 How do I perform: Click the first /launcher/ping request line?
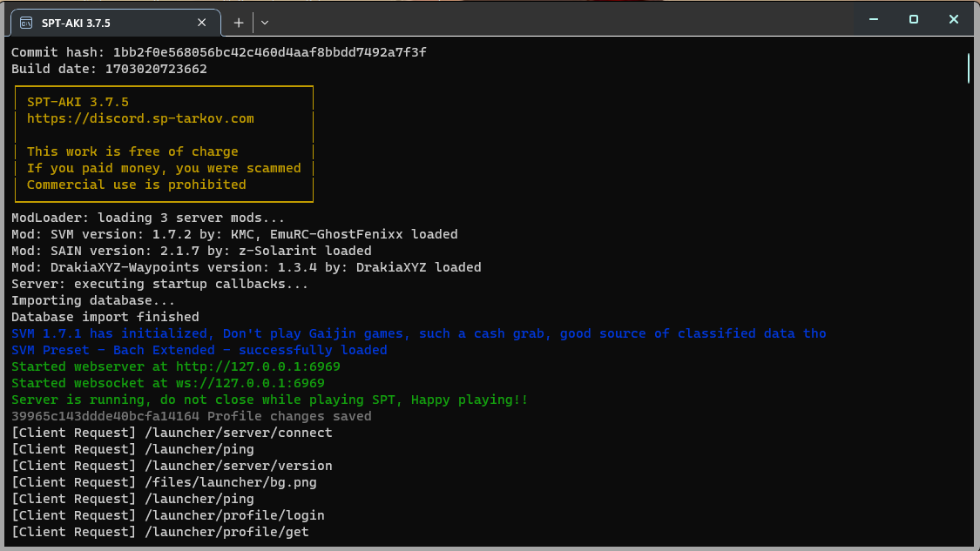tap(132, 450)
